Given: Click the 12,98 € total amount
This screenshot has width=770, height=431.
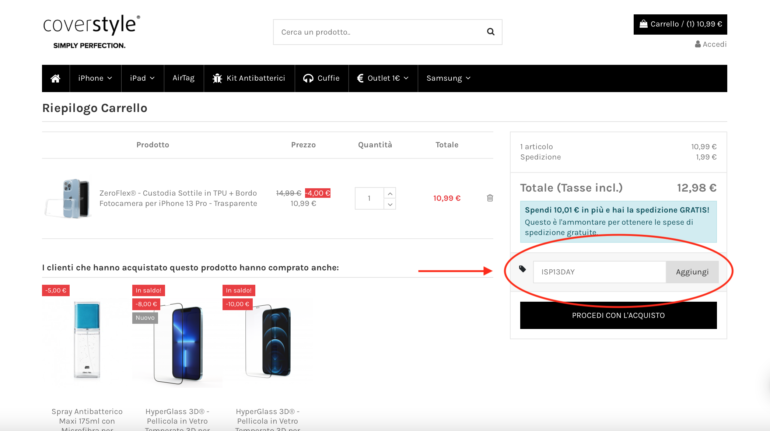Looking at the screenshot, I should [x=696, y=188].
